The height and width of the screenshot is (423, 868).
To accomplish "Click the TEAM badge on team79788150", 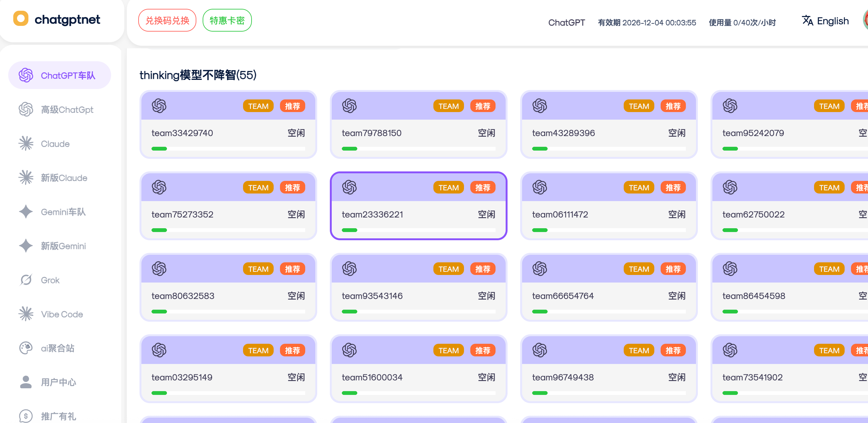I will pyautogui.click(x=448, y=106).
